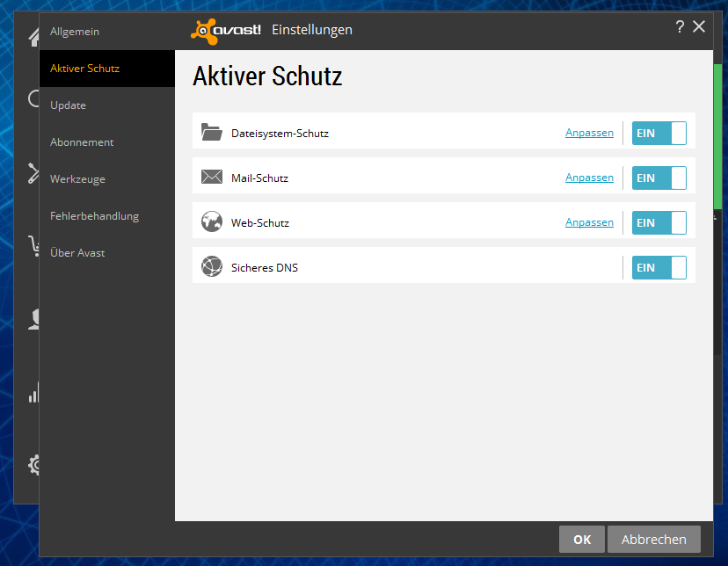The image size is (728, 566).
Task: Open Werkzeuge settings section
Action: tap(107, 179)
